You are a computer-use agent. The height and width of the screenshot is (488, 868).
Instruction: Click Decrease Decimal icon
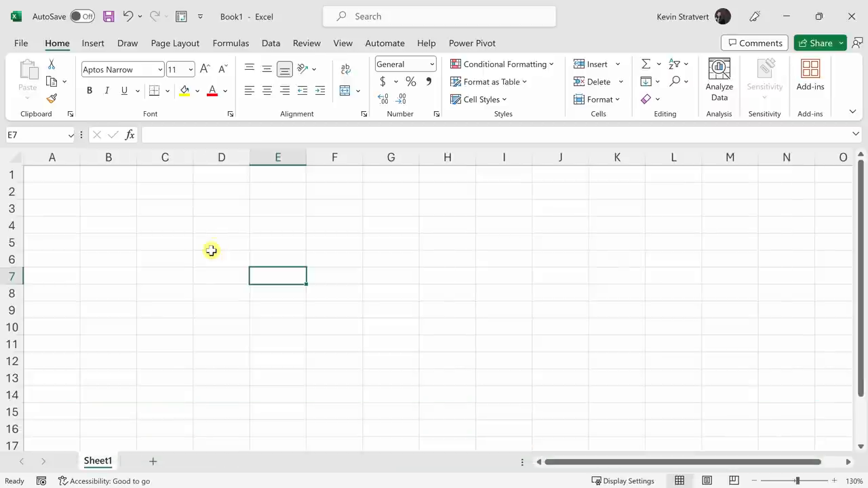(401, 99)
